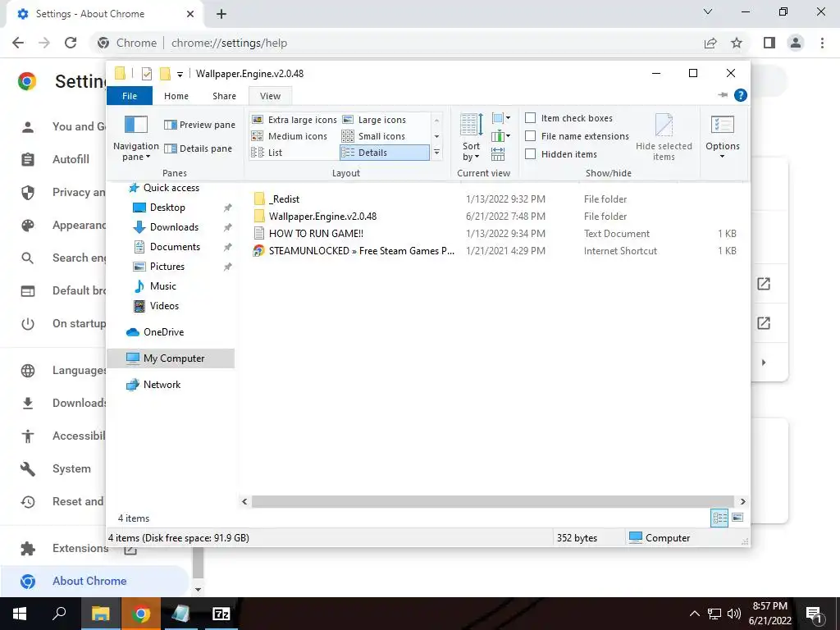
Task: Click the pin ribbon icon beside help
Action: [x=723, y=95]
